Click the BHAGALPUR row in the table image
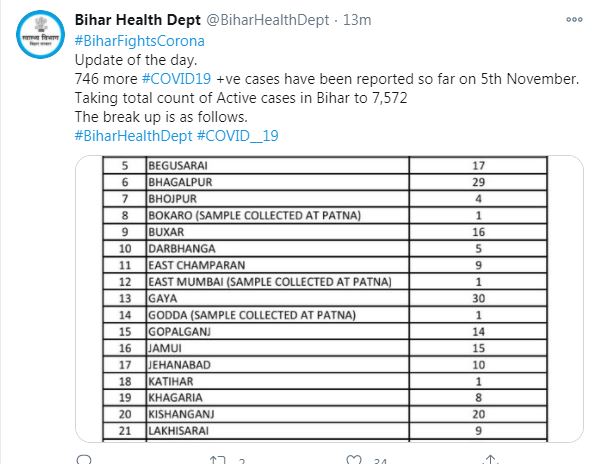Screen dimensions: 592x464 tap(325, 182)
